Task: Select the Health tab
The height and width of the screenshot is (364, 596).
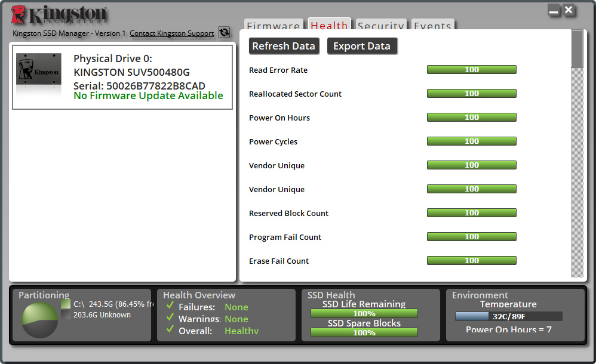Action: [329, 26]
